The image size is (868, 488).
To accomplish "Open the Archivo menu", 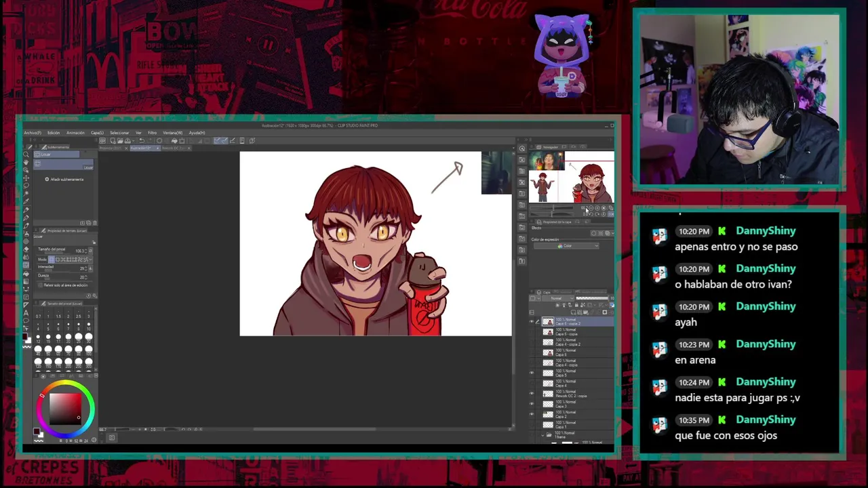I will (32, 133).
